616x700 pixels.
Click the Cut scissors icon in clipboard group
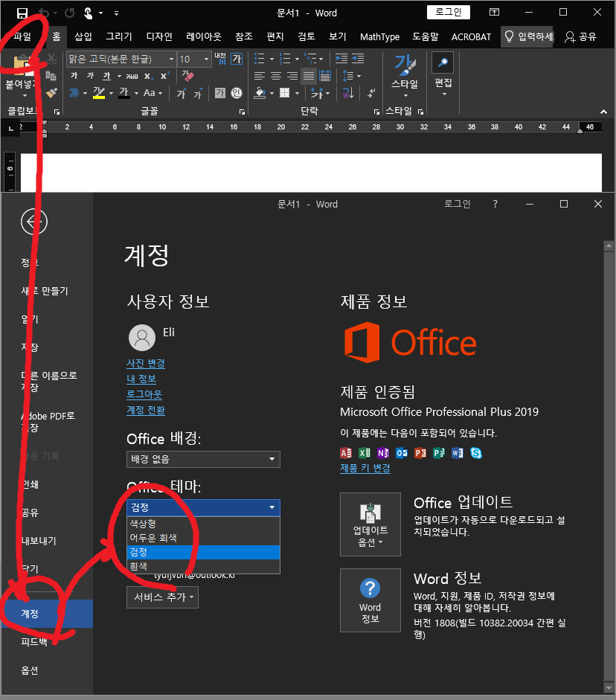(51, 59)
